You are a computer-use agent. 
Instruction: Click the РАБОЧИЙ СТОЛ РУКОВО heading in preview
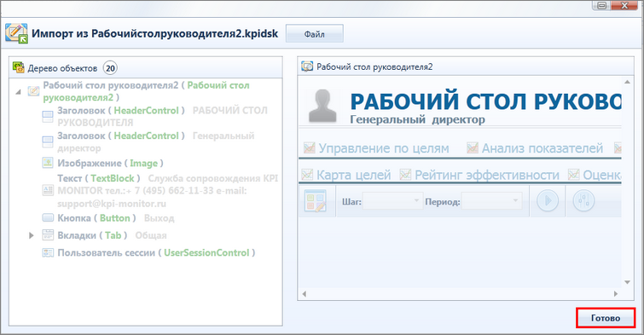tap(485, 101)
